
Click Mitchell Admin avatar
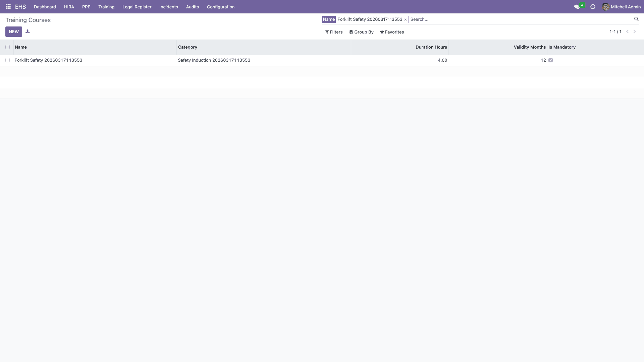(605, 7)
